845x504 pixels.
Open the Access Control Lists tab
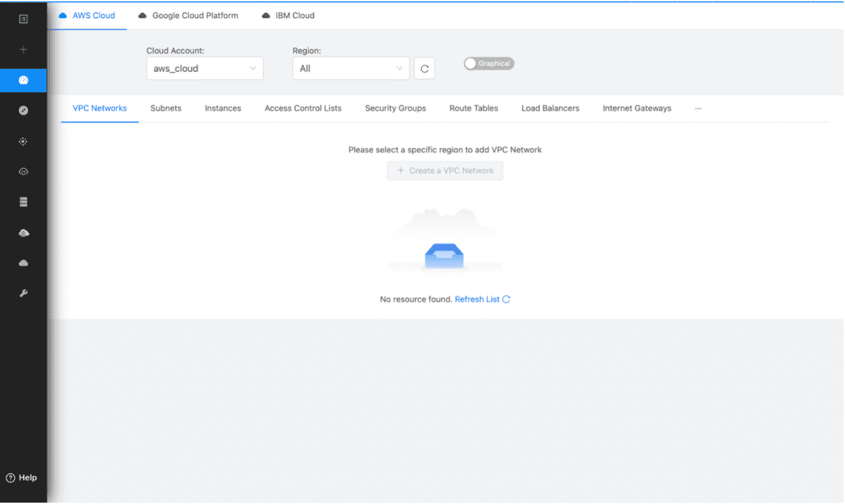point(303,108)
